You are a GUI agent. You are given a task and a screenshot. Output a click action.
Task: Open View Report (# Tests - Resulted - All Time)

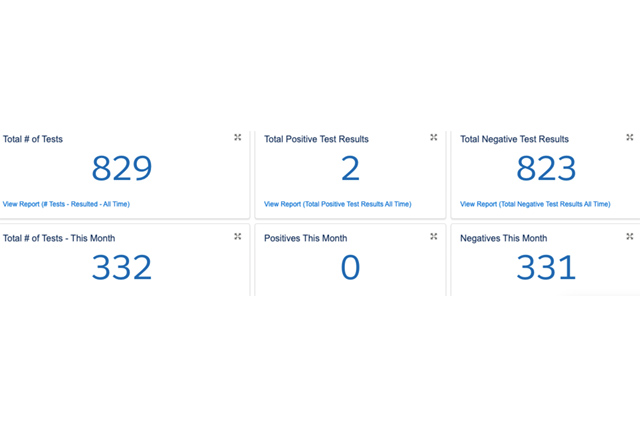click(x=66, y=204)
